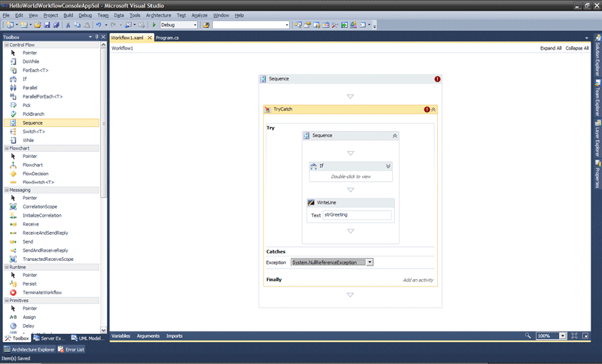Open the UML Model tab
The image size is (602, 364).
point(88,338)
